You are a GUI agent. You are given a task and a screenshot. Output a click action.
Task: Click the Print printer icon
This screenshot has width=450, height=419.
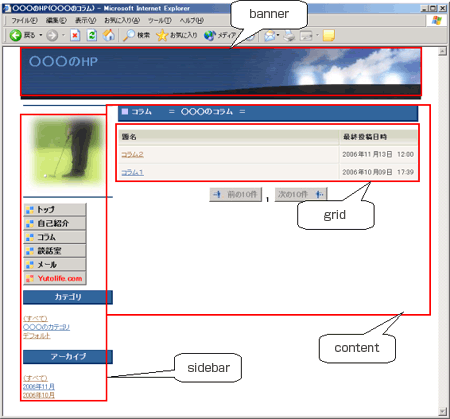289,35
